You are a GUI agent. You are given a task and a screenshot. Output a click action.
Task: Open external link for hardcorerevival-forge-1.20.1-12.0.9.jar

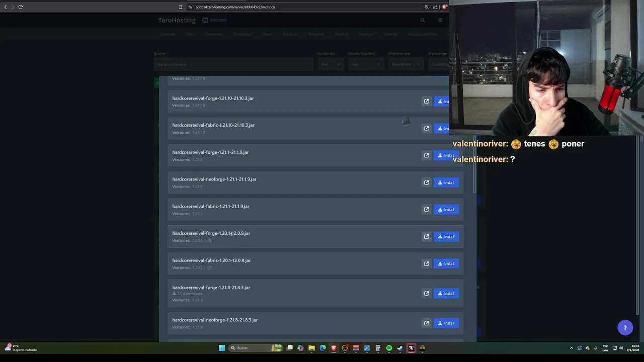pyautogui.click(x=427, y=237)
